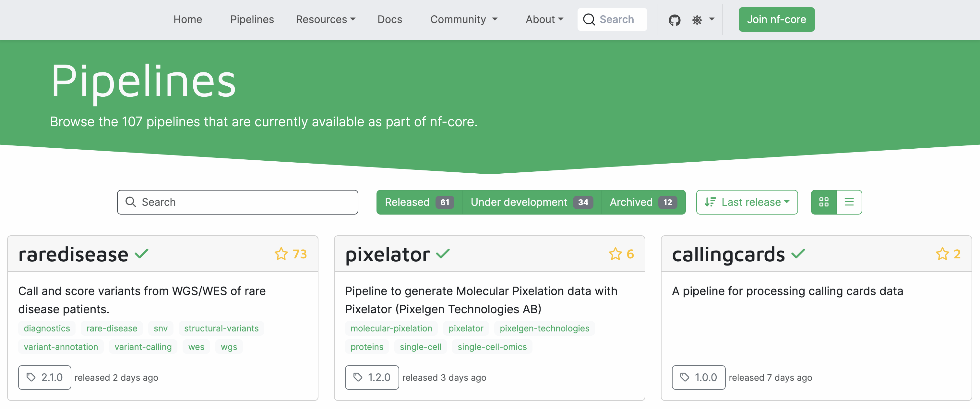
Task: Open the Last release sort dropdown
Action: [747, 202]
